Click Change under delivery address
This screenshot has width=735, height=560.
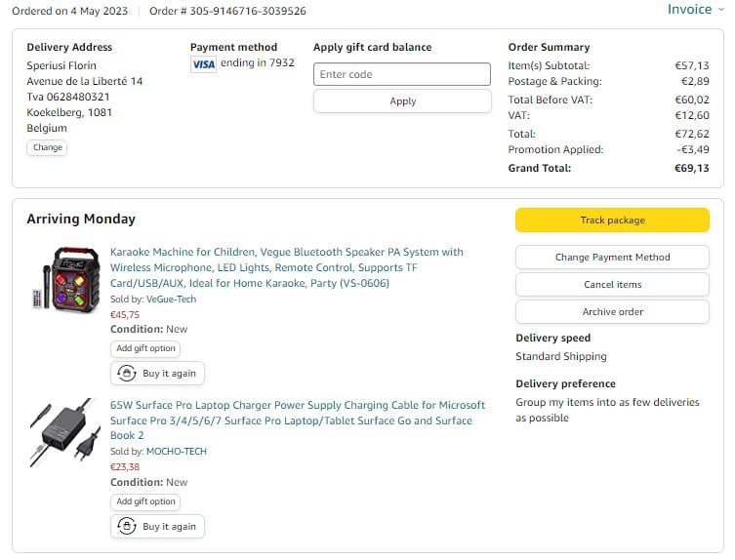(x=47, y=148)
